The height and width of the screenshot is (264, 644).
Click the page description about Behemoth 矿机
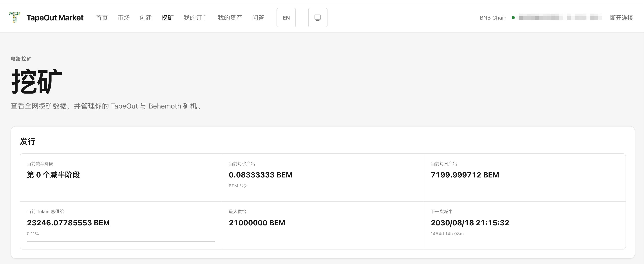[x=107, y=106]
